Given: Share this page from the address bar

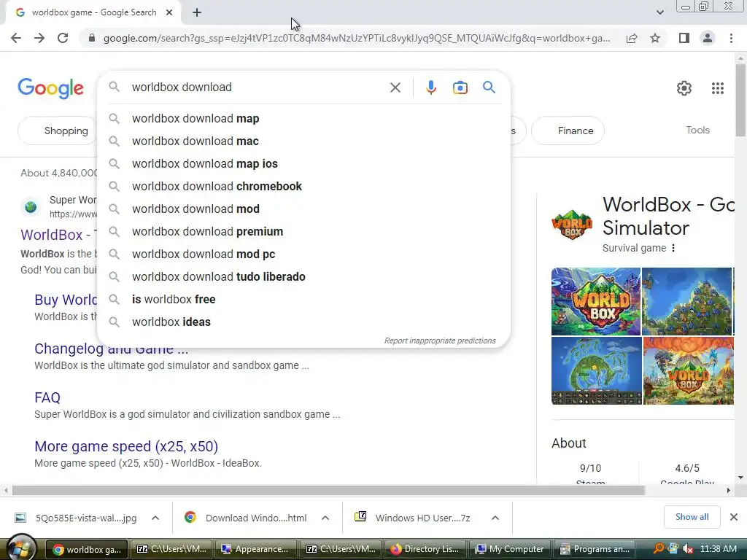Looking at the screenshot, I should coord(632,38).
